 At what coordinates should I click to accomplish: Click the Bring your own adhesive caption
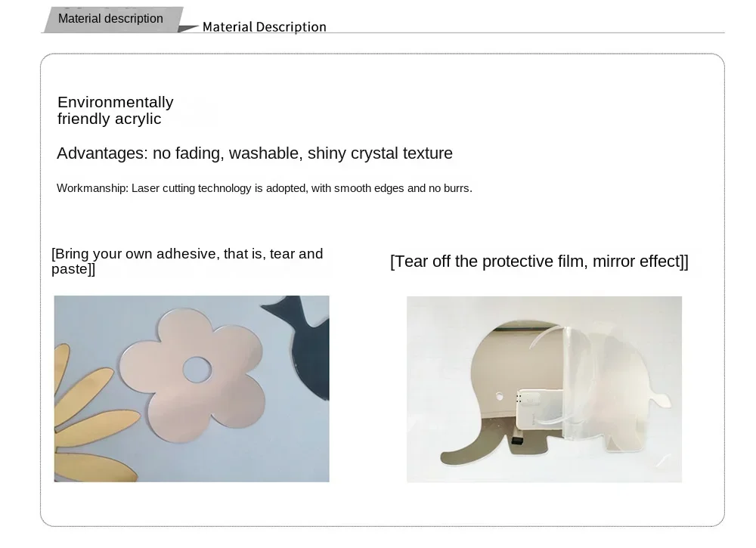(187, 261)
